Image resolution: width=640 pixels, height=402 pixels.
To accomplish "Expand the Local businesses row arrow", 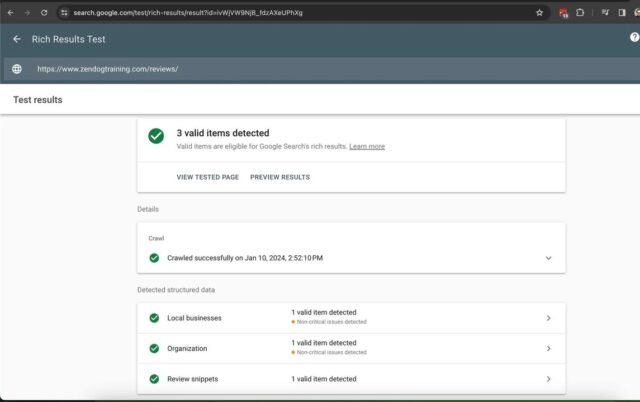I will click(548, 318).
